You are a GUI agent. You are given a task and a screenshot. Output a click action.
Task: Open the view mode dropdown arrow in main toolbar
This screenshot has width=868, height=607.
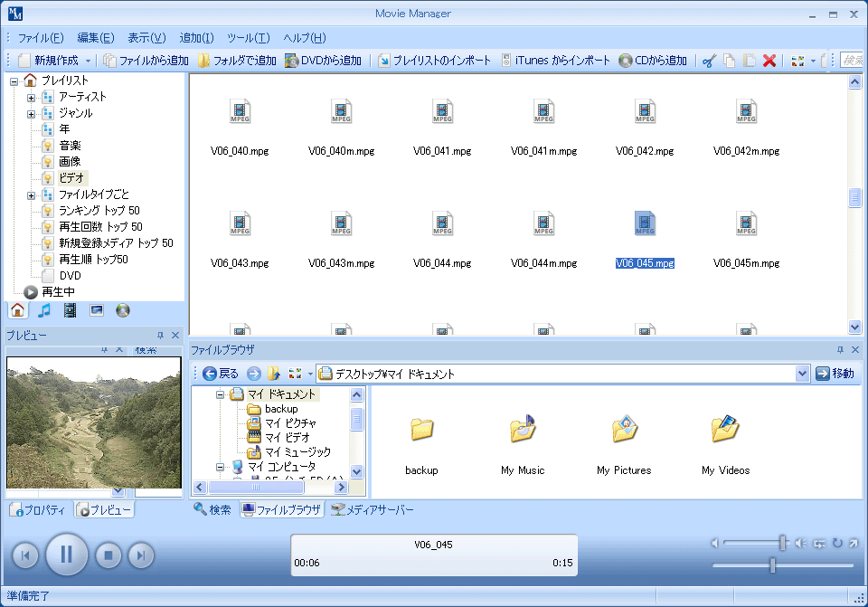tap(813, 61)
